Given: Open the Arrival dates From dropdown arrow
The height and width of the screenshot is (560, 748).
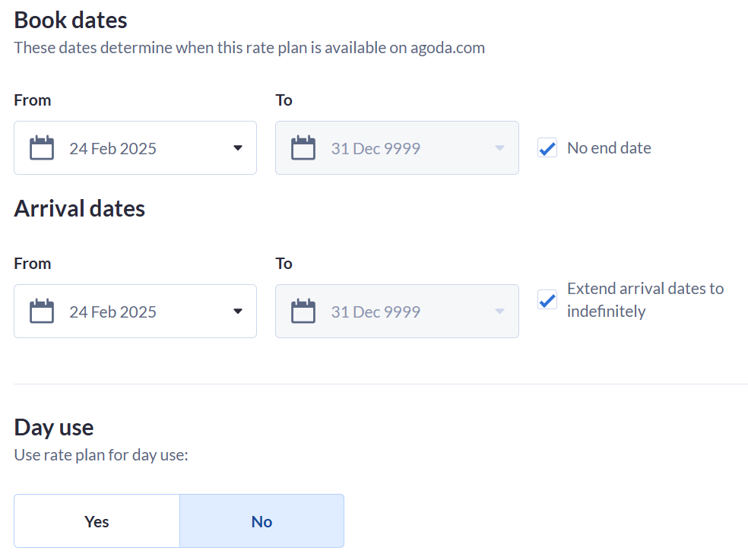Looking at the screenshot, I should (x=238, y=312).
